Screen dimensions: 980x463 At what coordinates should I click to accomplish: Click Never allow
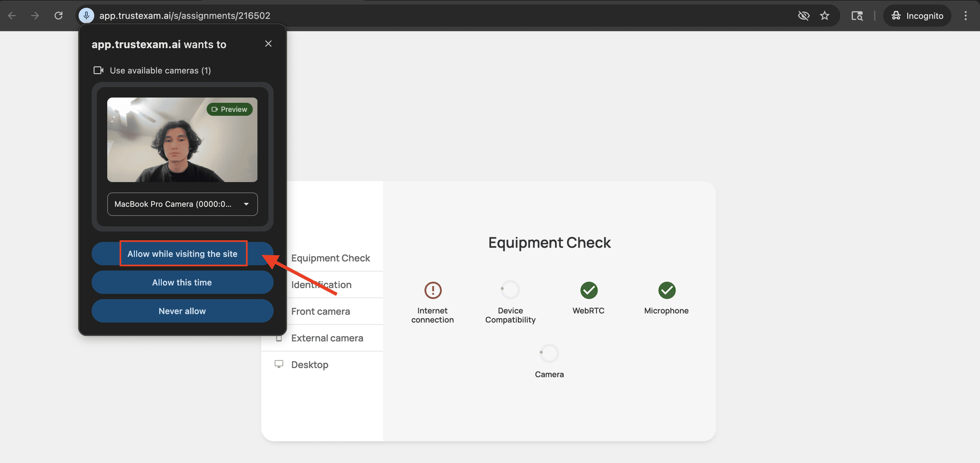[x=182, y=311]
